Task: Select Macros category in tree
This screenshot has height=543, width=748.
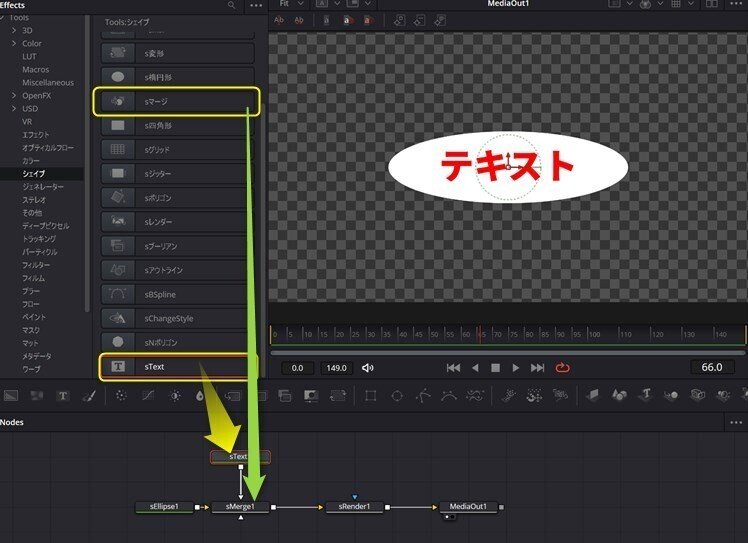Action: (35, 69)
